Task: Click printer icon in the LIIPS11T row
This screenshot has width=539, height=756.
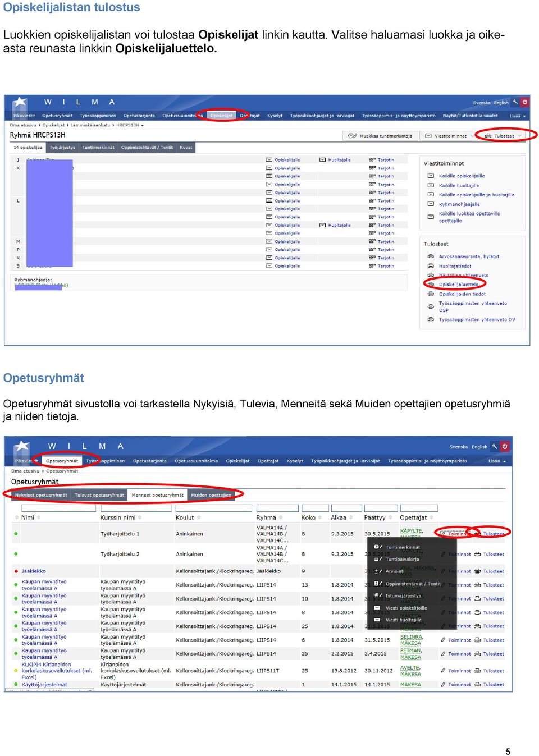Action: (477, 671)
